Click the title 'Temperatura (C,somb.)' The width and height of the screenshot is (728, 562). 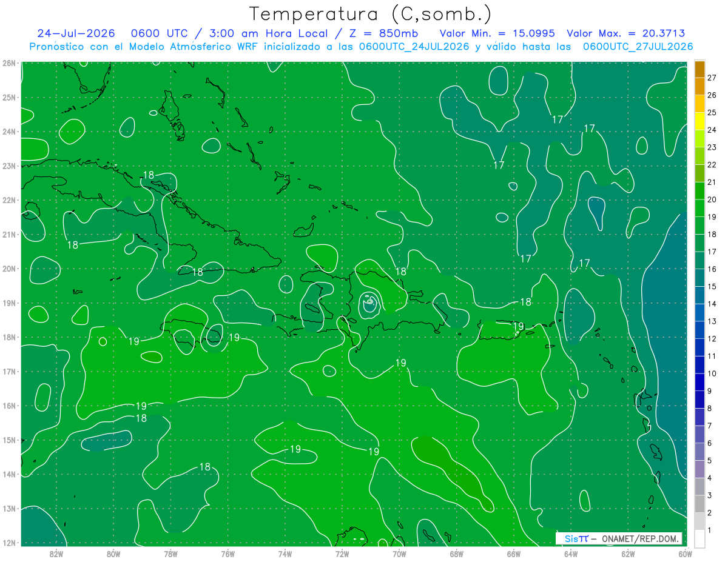(371, 14)
